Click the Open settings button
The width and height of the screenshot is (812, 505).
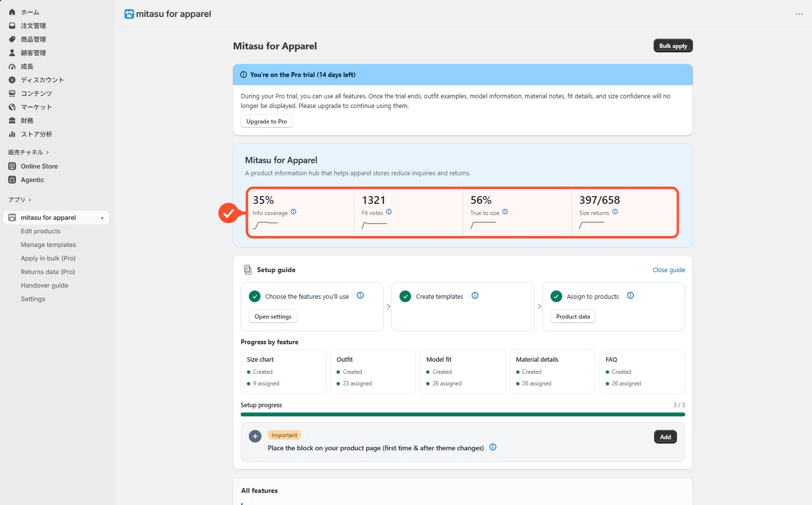click(273, 317)
